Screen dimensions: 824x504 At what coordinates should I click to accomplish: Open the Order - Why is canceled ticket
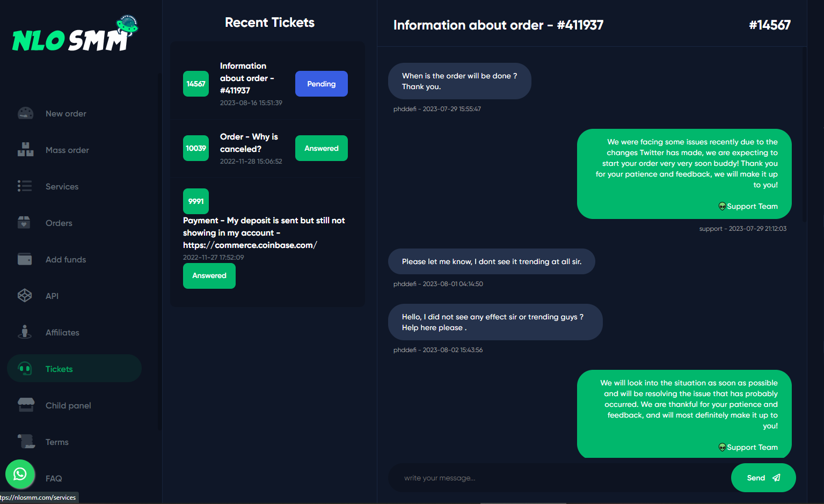tap(249, 143)
